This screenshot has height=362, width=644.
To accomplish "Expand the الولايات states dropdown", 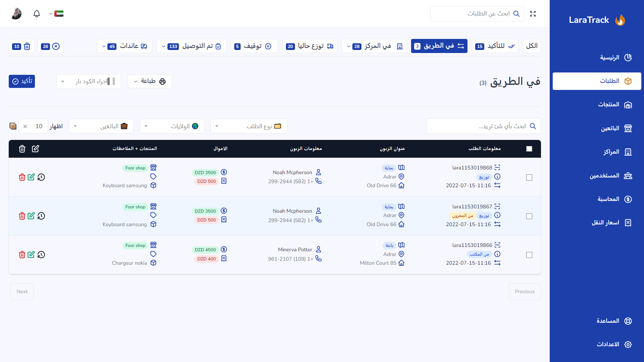I will (171, 126).
